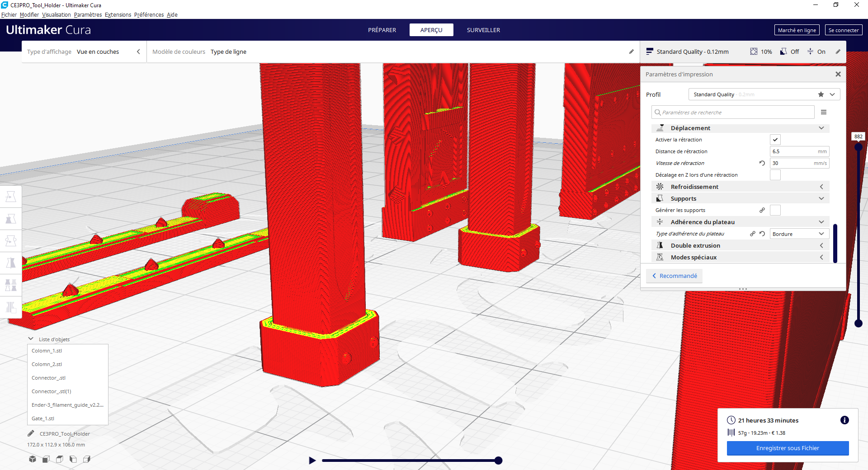Viewport: 868px width, 470px height.
Task: Close the Paramètres d'impression panel
Action: point(838,74)
